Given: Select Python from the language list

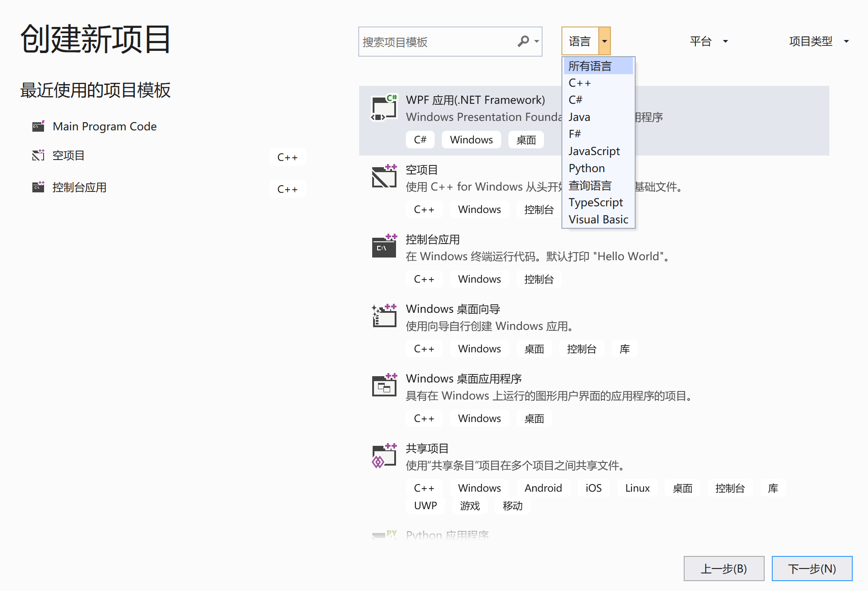Looking at the screenshot, I should [586, 168].
